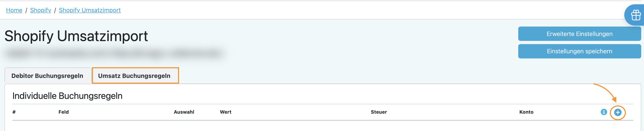Click the Individuelle Buchungsregeln heading

click(67, 96)
